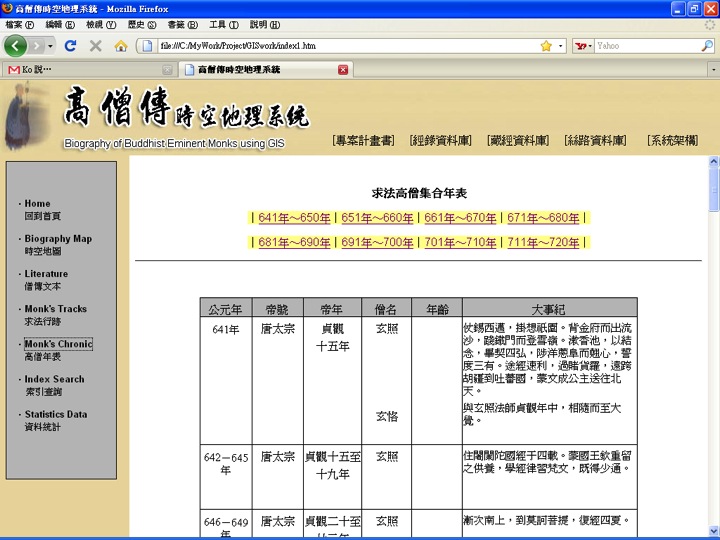The height and width of the screenshot is (540, 720).
Task: Click the stop loading X icon
Action: pos(96,45)
